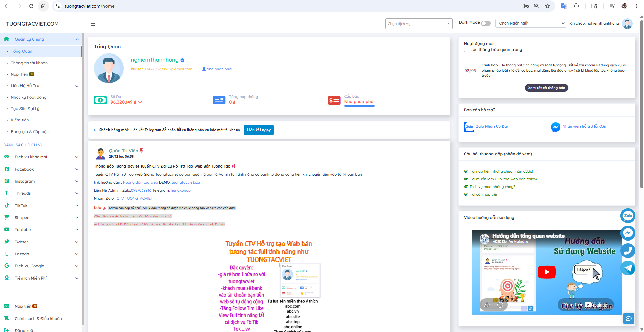The image size is (644, 332).
Task: Reload the page with the browser refresh icon
Action: (31, 6)
